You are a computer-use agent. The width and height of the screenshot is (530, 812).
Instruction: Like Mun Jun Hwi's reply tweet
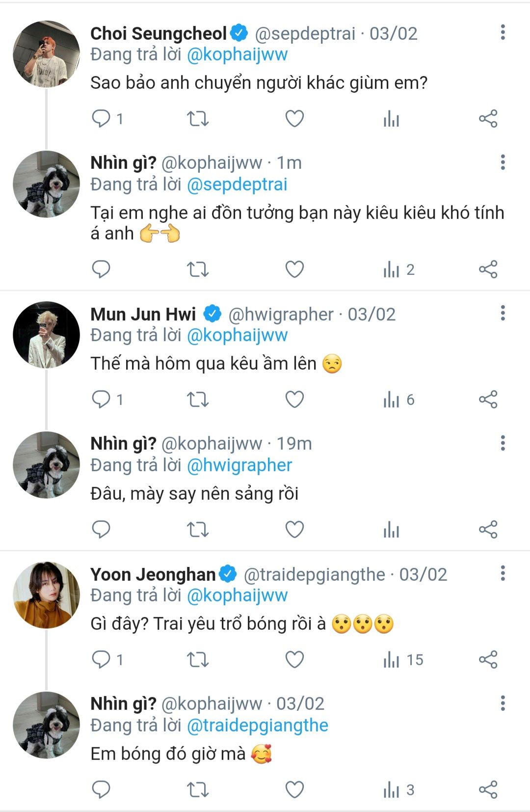point(294,400)
